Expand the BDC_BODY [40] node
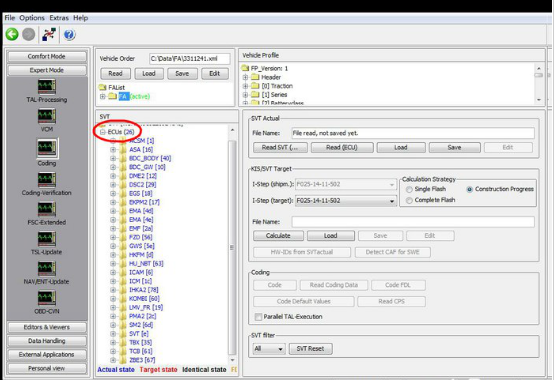555x380 pixels. (x=113, y=159)
